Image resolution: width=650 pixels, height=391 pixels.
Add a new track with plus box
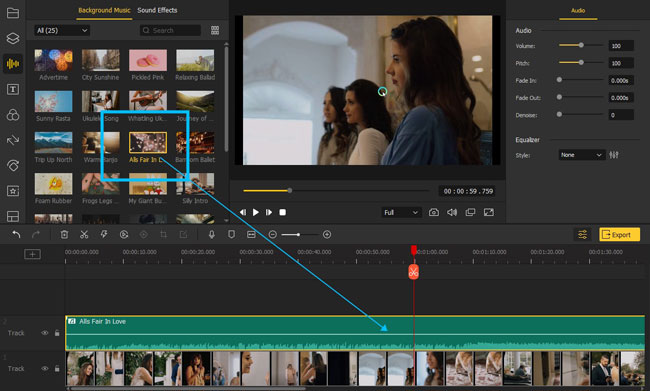point(32,254)
